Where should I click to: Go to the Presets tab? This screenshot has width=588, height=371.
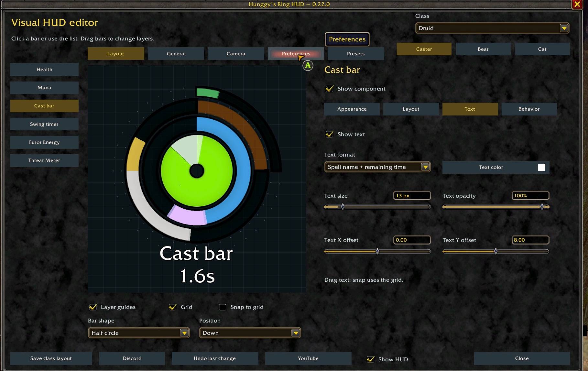point(356,54)
